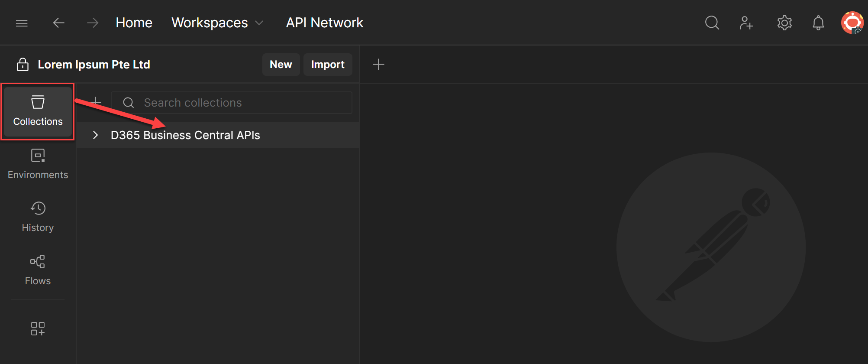Open a new tab with plus icon
This screenshot has width=868, height=364.
378,65
